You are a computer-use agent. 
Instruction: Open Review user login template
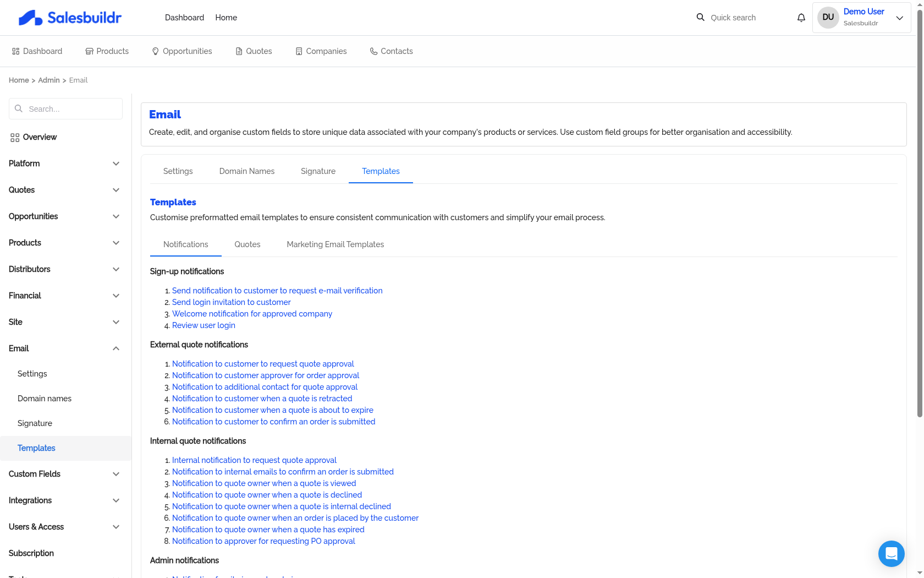(x=204, y=325)
